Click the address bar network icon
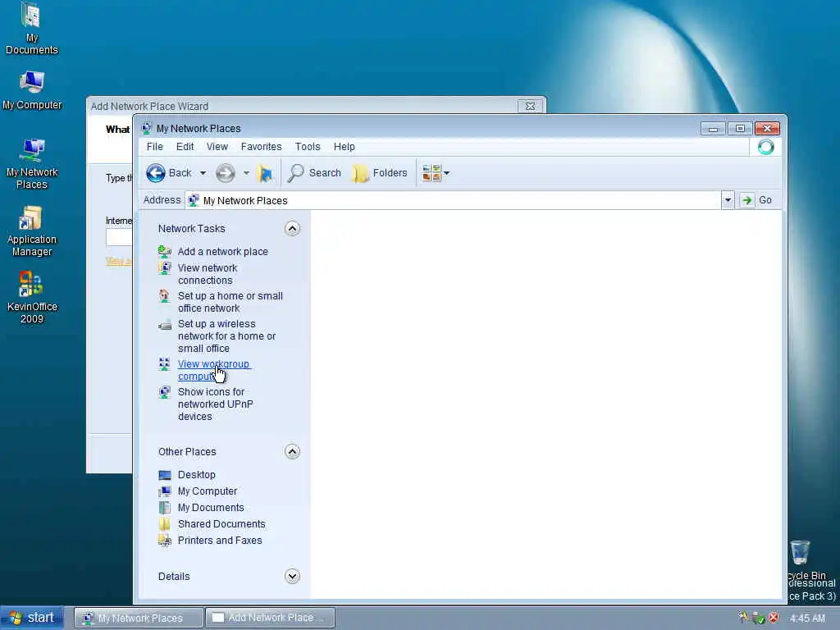The image size is (840, 630). tap(194, 200)
